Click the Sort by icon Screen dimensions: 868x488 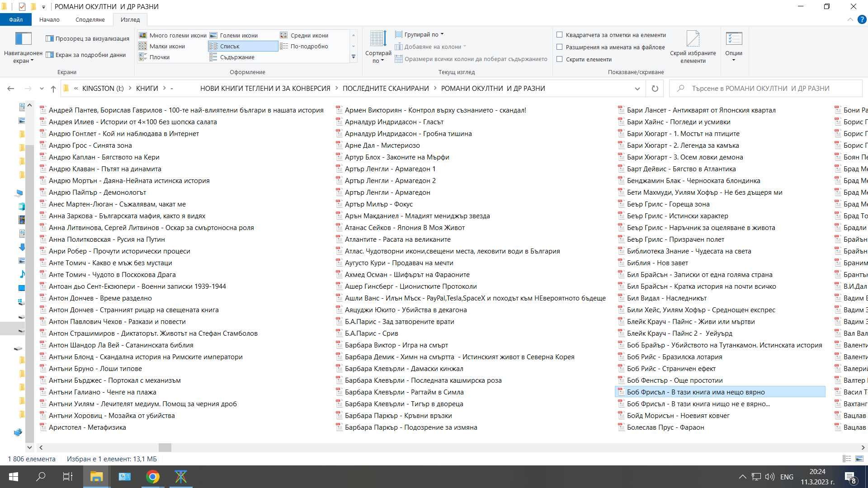(x=378, y=39)
